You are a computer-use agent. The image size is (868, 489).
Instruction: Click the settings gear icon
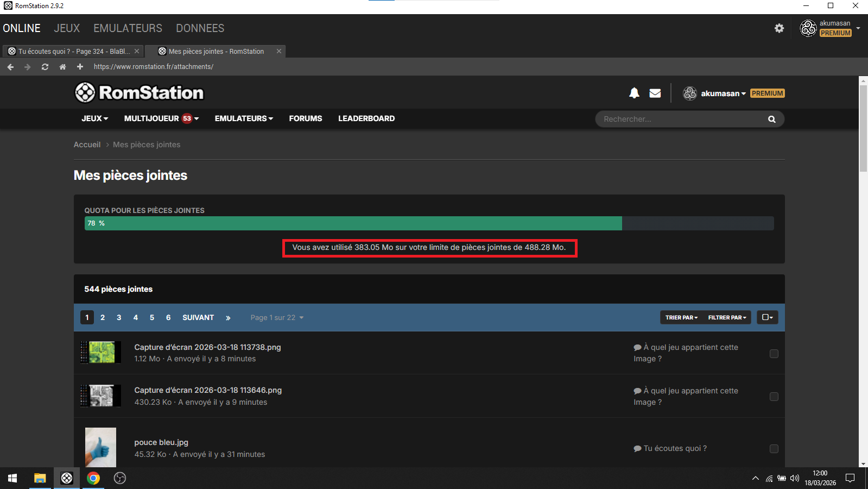pos(779,28)
